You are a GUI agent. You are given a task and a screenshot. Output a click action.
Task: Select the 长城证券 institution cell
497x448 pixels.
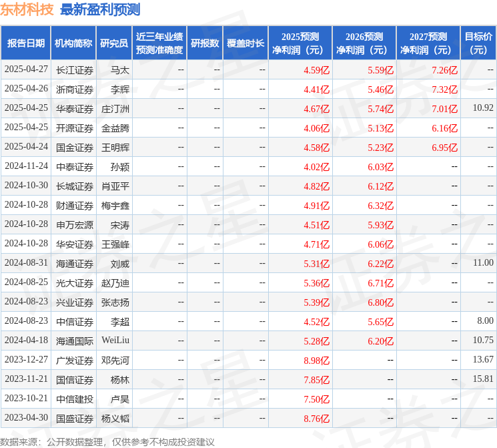[75, 186]
